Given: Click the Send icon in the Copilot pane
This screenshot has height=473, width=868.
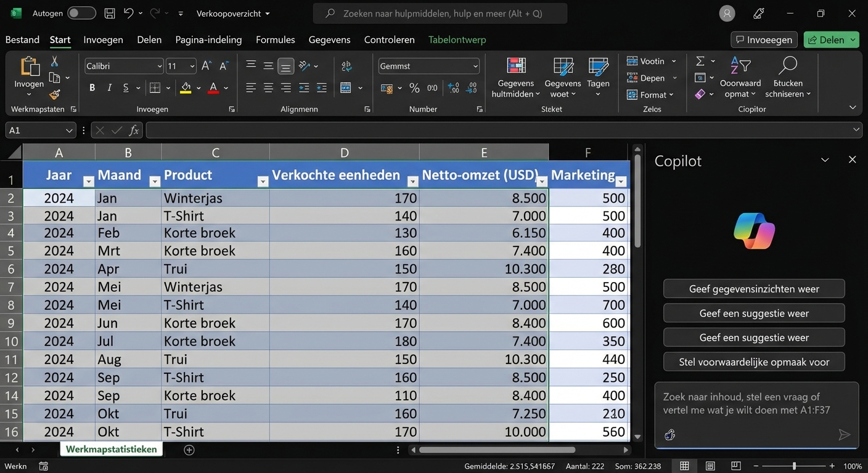Looking at the screenshot, I should tap(845, 435).
